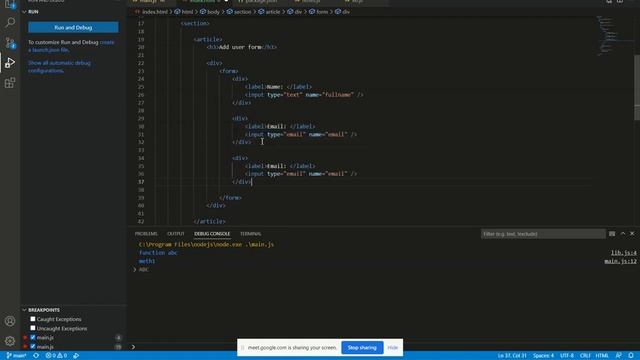Click the Stop sharing button
This screenshot has width=640, height=360.
362,348
